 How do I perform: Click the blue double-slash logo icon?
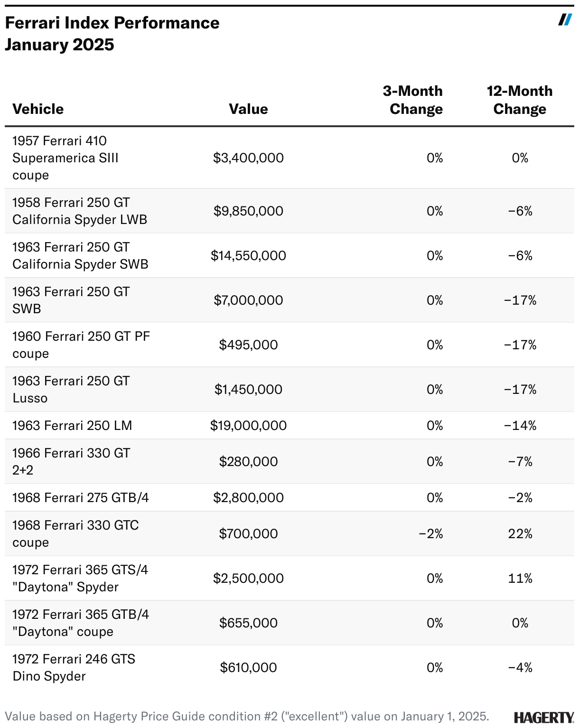[x=565, y=20]
